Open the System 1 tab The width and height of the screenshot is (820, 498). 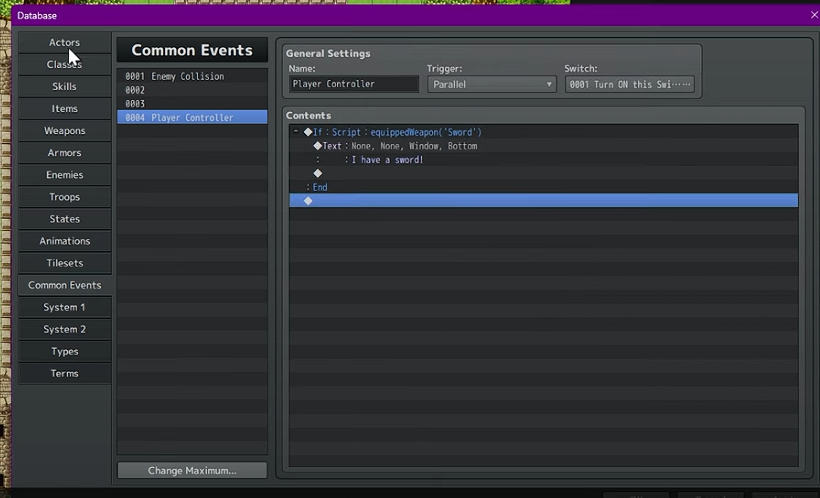[x=64, y=307]
